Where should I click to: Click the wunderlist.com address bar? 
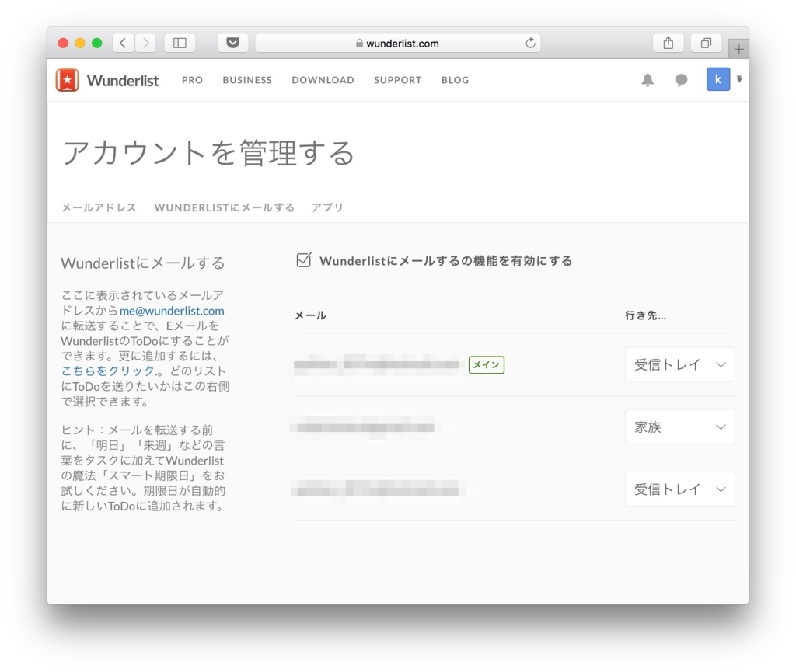[x=397, y=43]
